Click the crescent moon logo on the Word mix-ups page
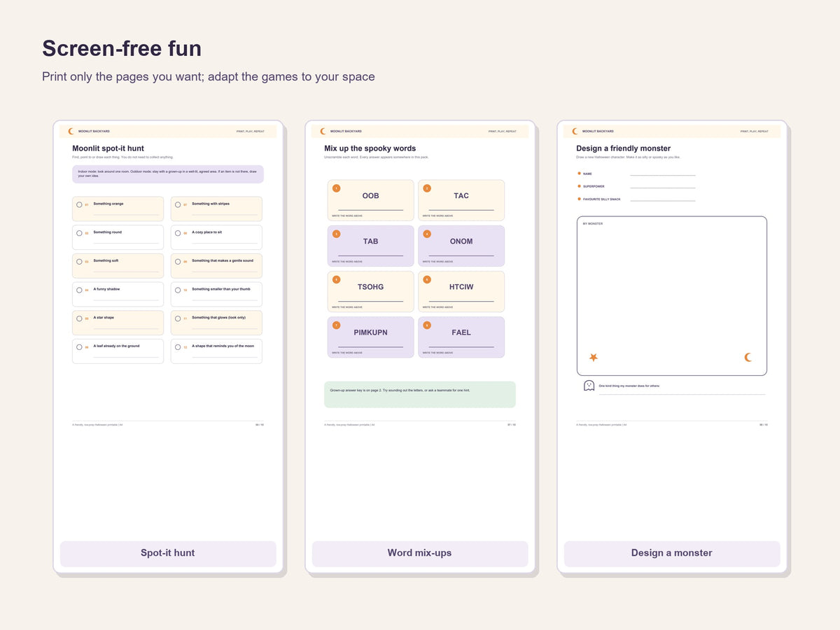The width and height of the screenshot is (840, 630). (323, 131)
